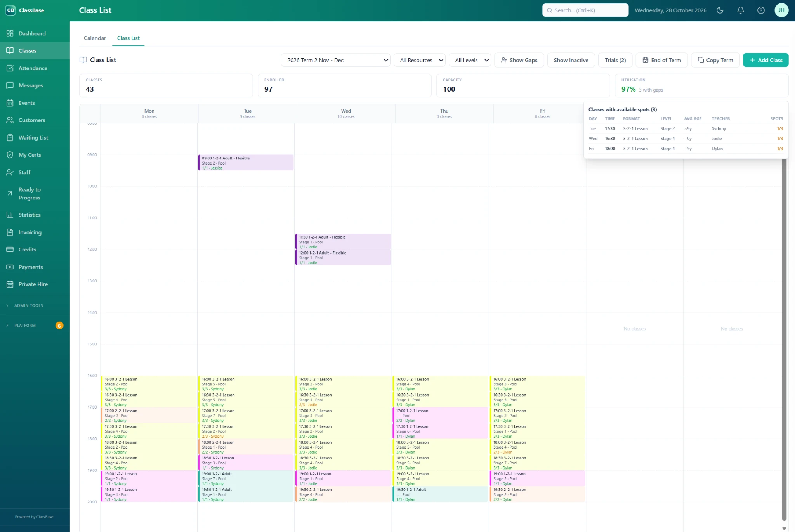795x532 pixels.
Task: Click the Invoicing document icon
Action: coord(10,232)
